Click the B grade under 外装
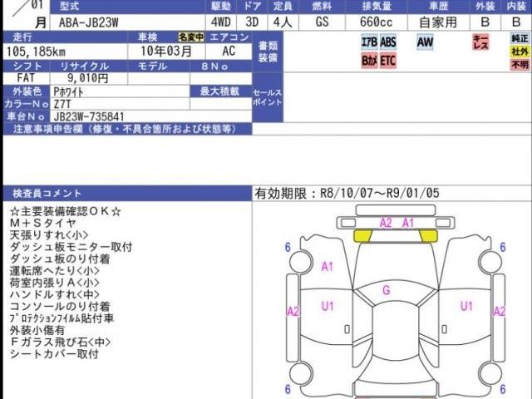532x399 pixels. coord(485,22)
